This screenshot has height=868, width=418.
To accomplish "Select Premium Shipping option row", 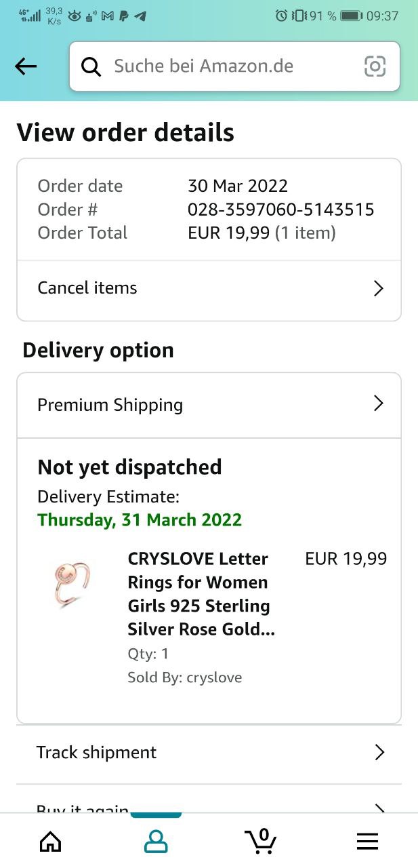I will pos(209,405).
